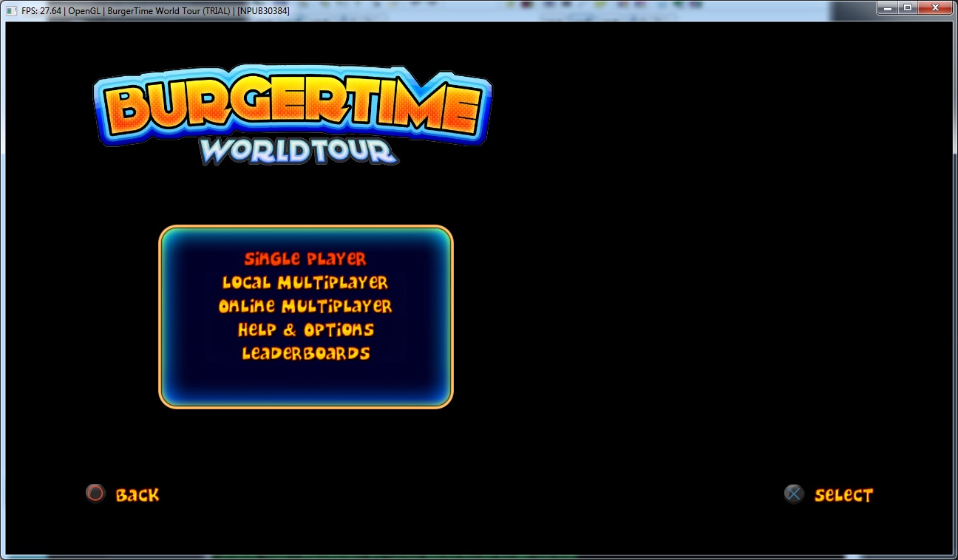Image resolution: width=958 pixels, height=560 pixels.
Task: Click the BurgerTime World Tour logo
Action: (x=293, y=115)
